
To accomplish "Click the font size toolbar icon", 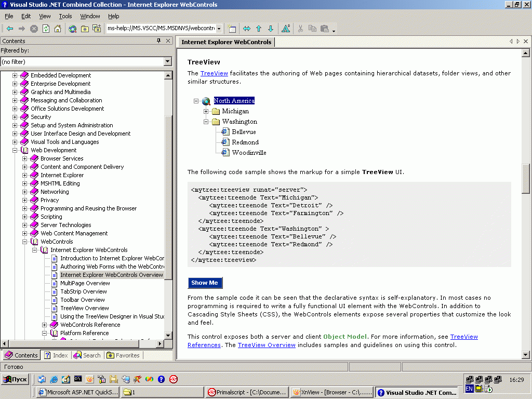I will [x=286, y=29].
